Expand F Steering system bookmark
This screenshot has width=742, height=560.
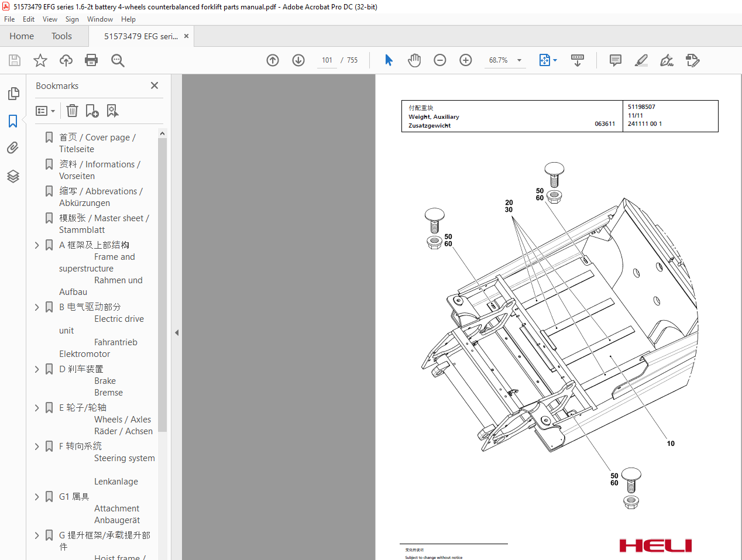(37, 446)
